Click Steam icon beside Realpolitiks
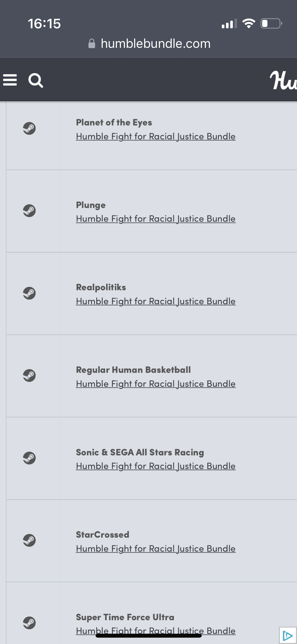The height and width of the screenshot is (644, 297). pos(29,293)
